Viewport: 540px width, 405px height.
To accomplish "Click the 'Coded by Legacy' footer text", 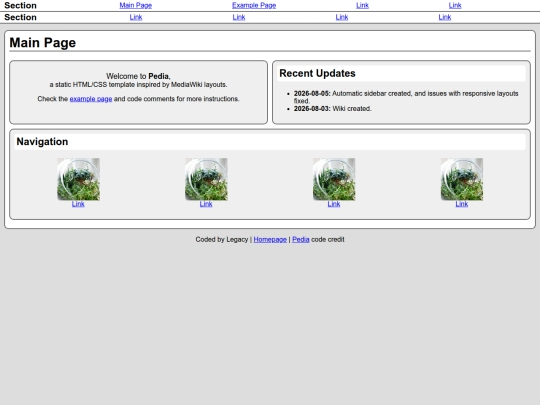I will pyautogui.click(x=222, y=239).
